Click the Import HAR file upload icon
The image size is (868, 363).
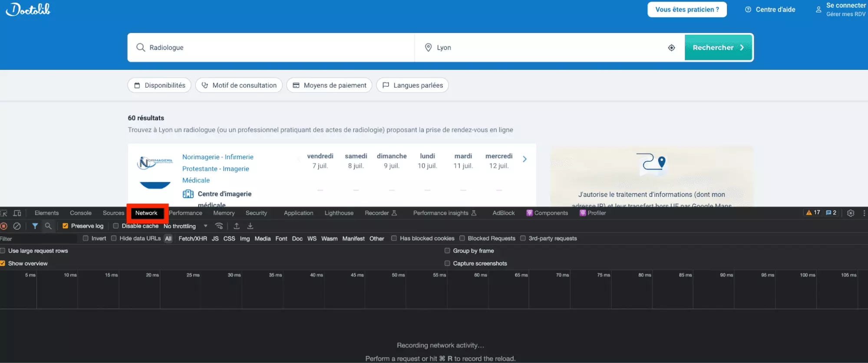point(237,226)
